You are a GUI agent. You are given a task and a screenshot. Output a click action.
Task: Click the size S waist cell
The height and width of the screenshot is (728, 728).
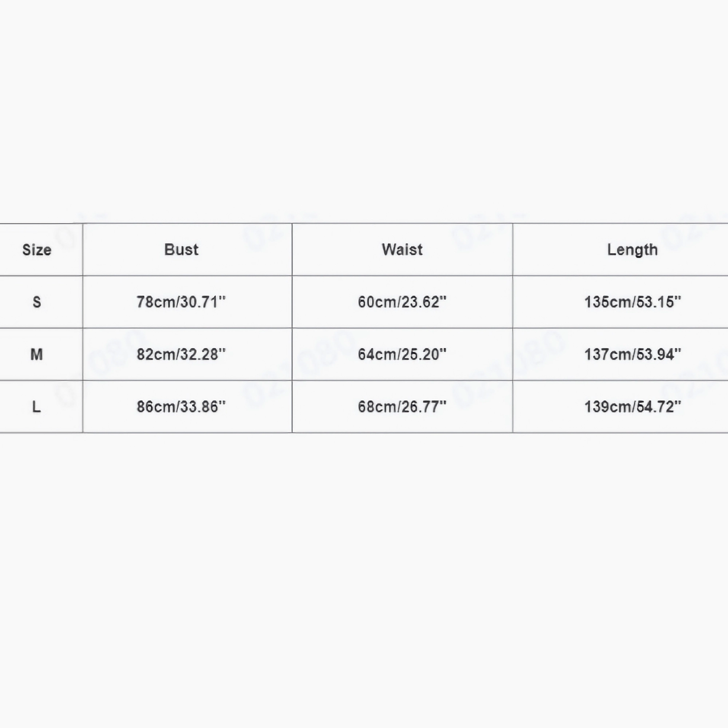[402, 302]
